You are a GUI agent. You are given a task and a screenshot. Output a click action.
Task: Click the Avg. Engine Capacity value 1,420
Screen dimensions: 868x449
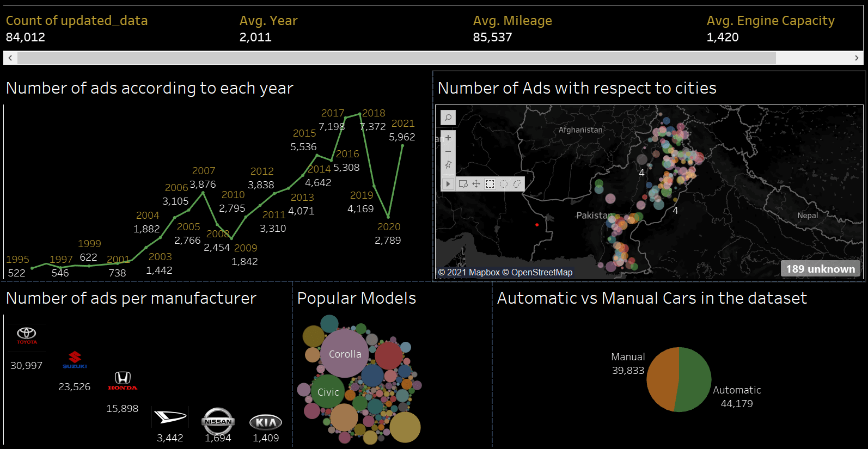pos(723,38)
